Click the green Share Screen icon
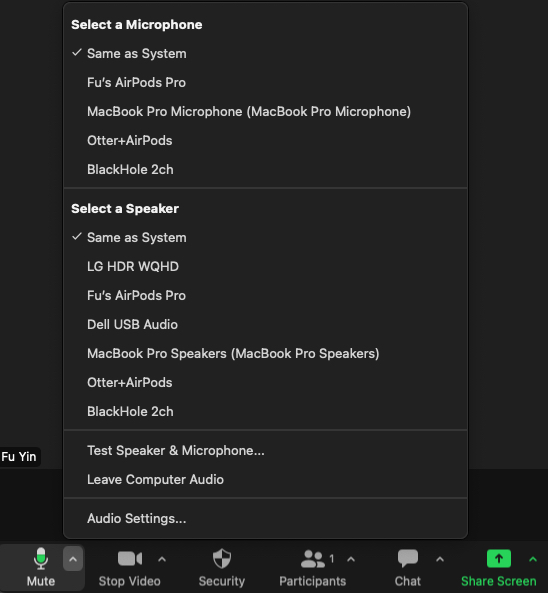This screenshot has width=548, height=593. tap(499, 559)
